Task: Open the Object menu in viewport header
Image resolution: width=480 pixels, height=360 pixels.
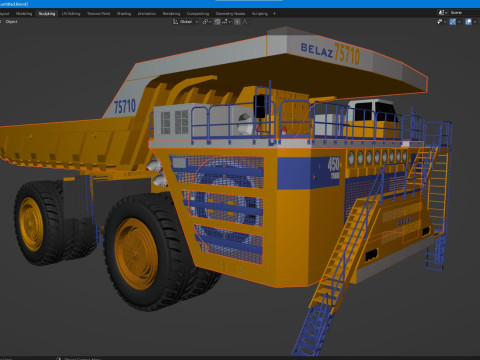Action: (x=11, y=22)
